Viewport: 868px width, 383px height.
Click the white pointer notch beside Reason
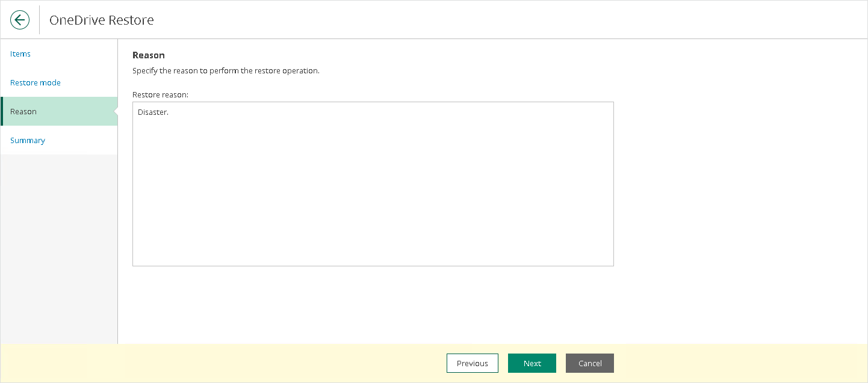pos(116,112)
